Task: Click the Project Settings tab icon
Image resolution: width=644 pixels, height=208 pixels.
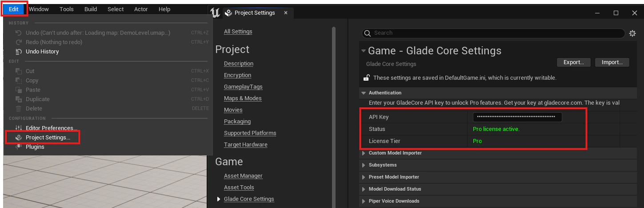Action: 228,13
